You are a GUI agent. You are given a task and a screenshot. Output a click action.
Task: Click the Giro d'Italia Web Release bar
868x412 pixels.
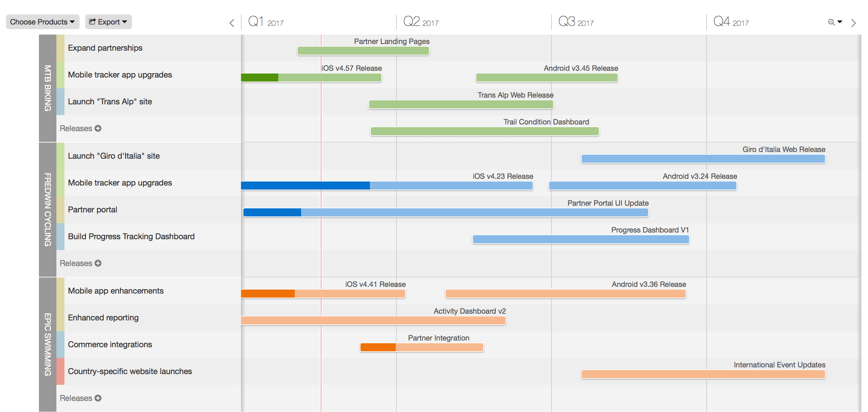click(x=703, y=159)
